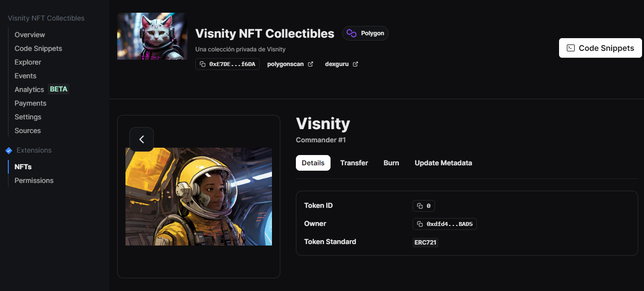Click the Visnity NFT Collectibles page heading
644x291 pixels.
265,34
